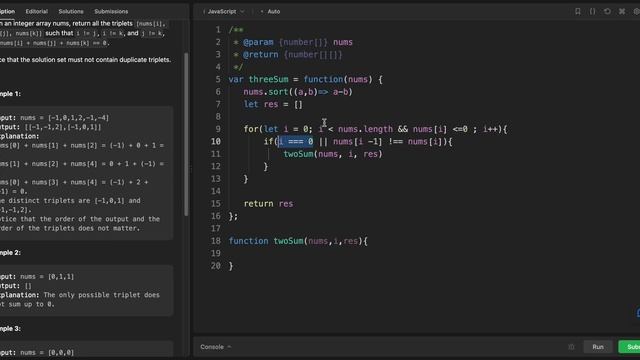
Task: Click 'nums.sort' on line 6
Action: pos(266,92)
